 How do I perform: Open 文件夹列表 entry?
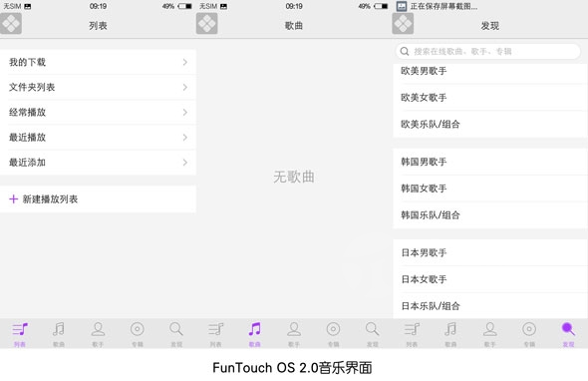pos(98,87)
